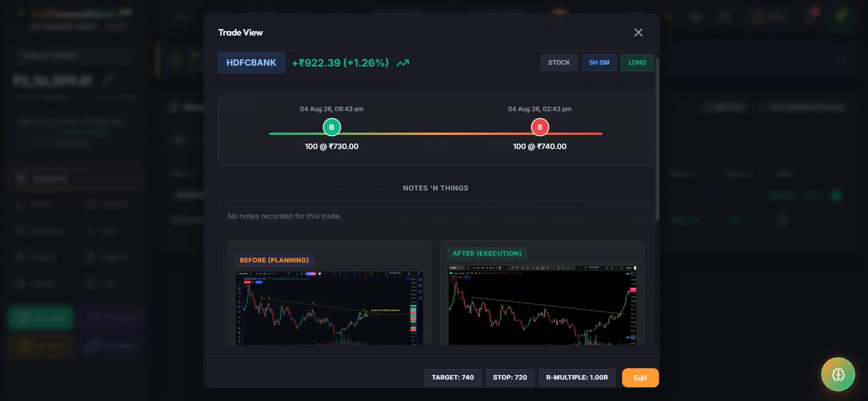Select the green B buy marker
Screen dimensions: 868x401
coord(332,127)
